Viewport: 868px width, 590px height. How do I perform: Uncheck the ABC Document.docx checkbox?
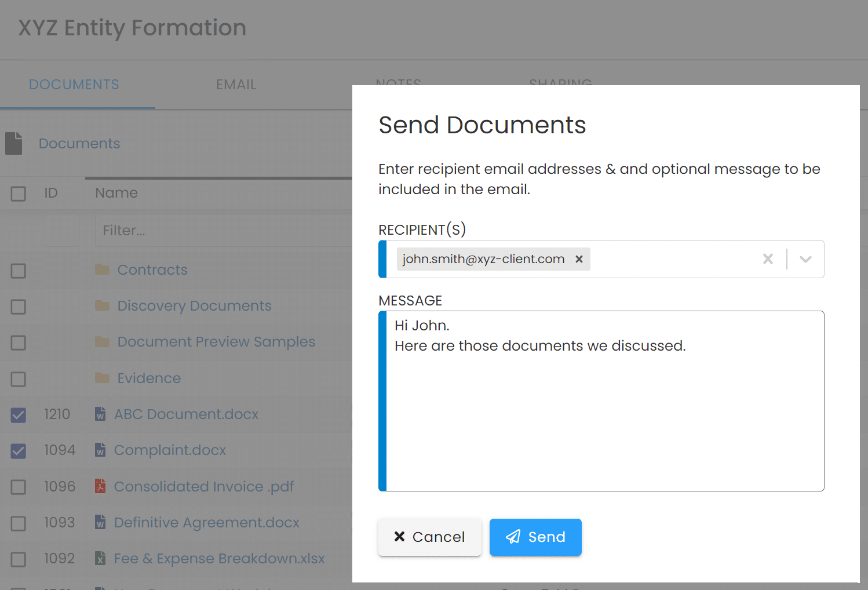[x=19, y=415]
